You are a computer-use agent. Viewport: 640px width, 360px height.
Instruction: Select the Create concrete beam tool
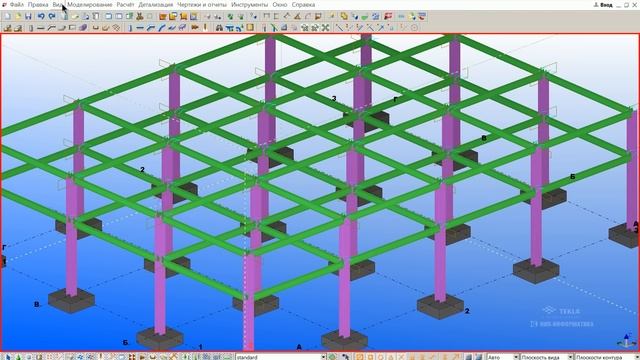40,28
